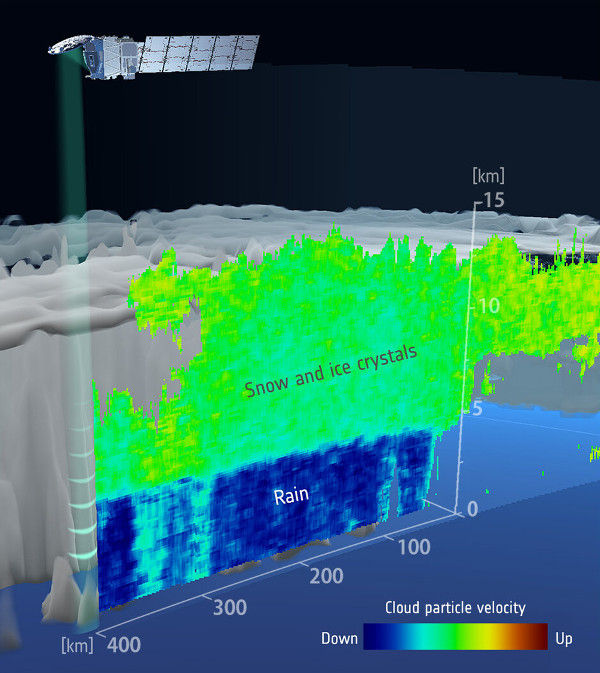This screenshot has height=673, width=600.
Task: Pick the dark red end of the color bar
Action: point(541,637)
